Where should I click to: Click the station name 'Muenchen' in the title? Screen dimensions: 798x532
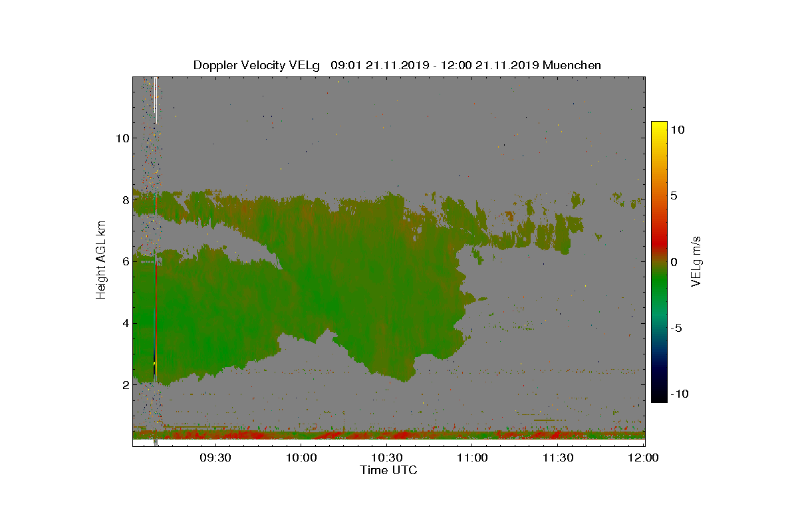click(572, 65)
